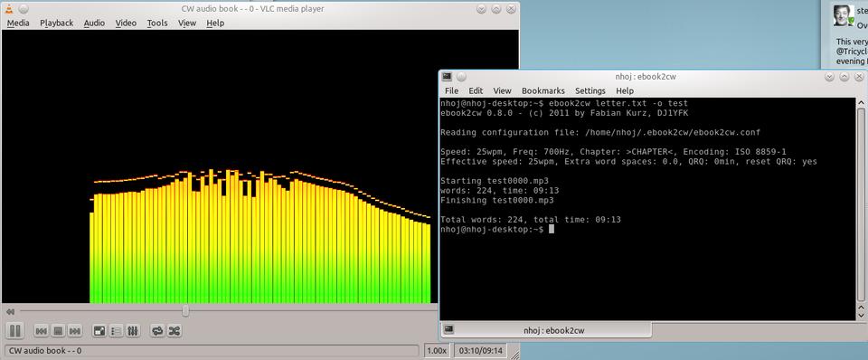Open extended settings equalizer icon
This screenshot has height=360, width=868.
(x=133, y=331)
